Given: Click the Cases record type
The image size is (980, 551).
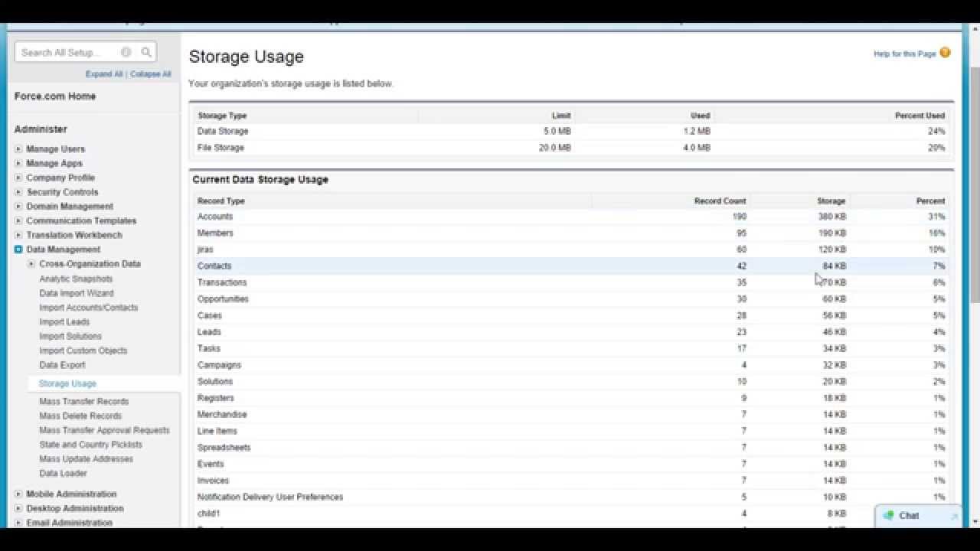Looking at the screenshot, I should tap(210, 315).
